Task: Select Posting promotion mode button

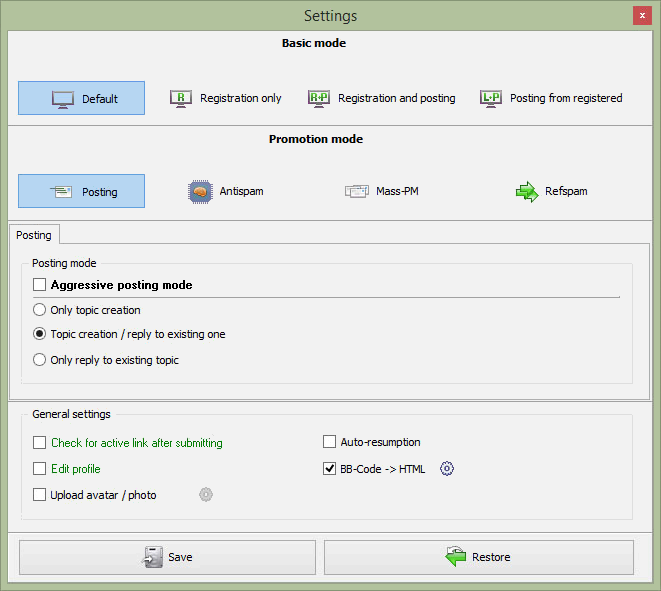Action: click(x=81, y=191)
